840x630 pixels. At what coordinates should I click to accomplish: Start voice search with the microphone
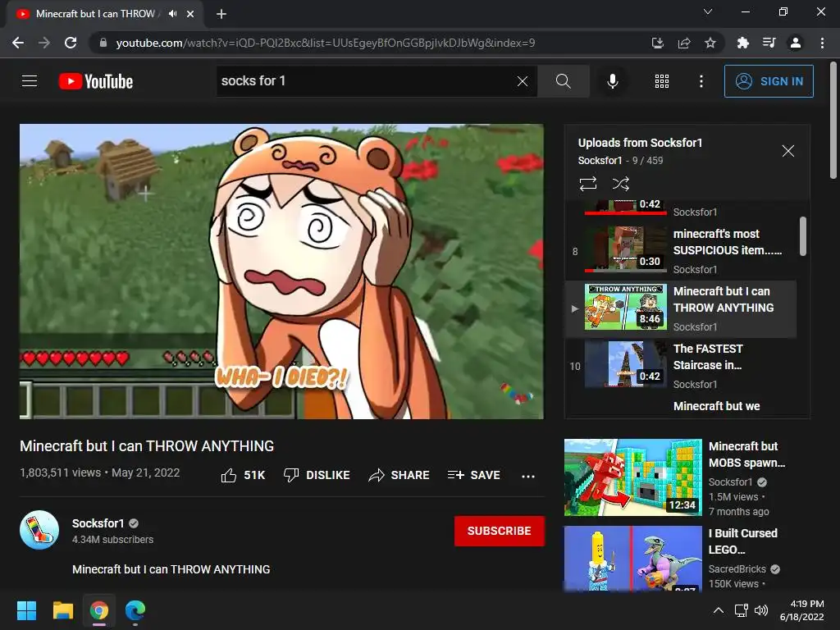pos(612,81)
